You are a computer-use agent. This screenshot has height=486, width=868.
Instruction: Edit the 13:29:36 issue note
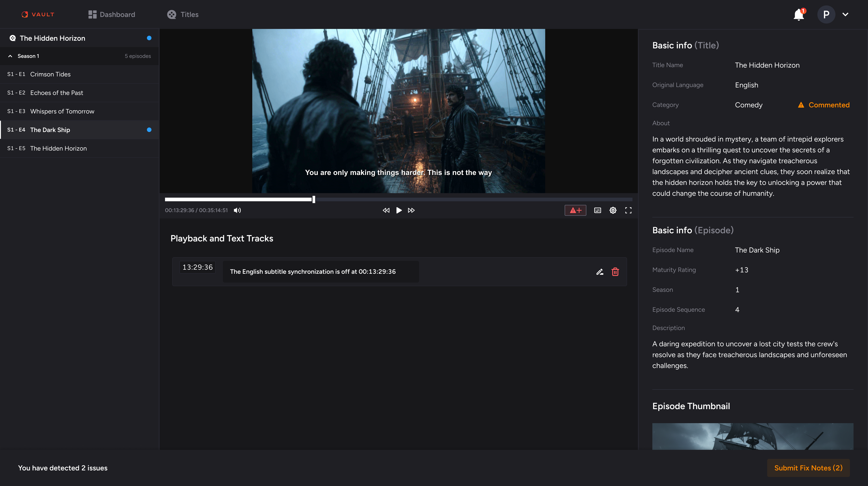click(599, 272)
